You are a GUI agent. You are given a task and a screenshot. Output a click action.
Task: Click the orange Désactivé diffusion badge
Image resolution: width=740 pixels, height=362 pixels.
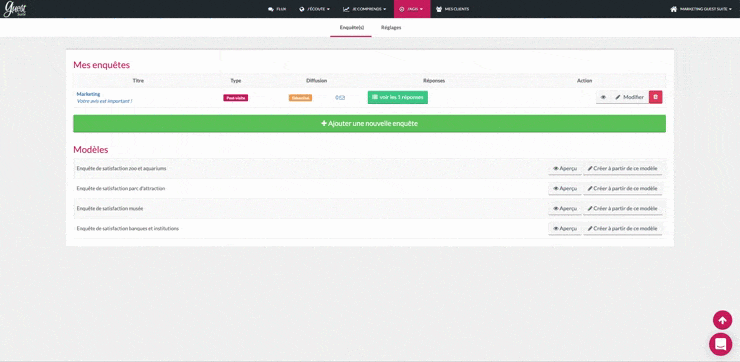tap(300, 98)
